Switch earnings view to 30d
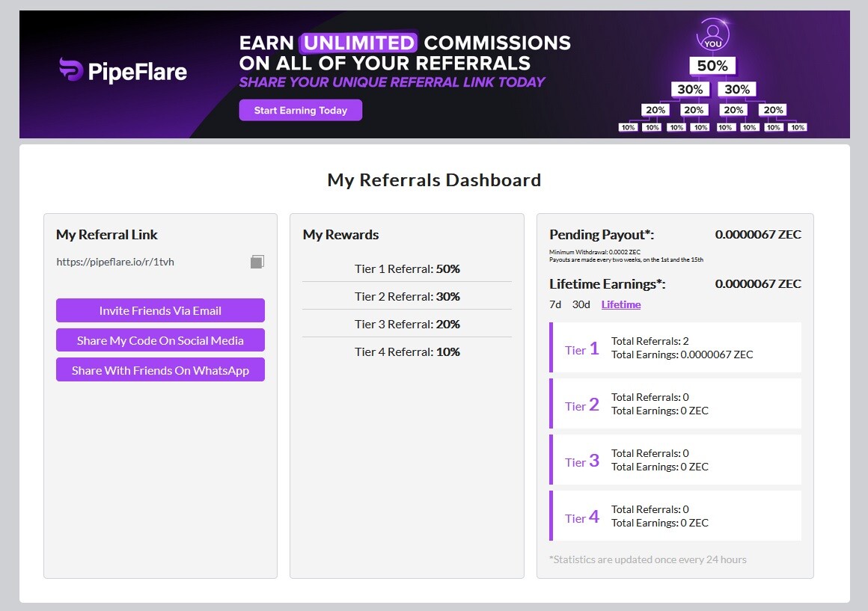The width and height of the screenshot is (868, 611). point(581,304)
